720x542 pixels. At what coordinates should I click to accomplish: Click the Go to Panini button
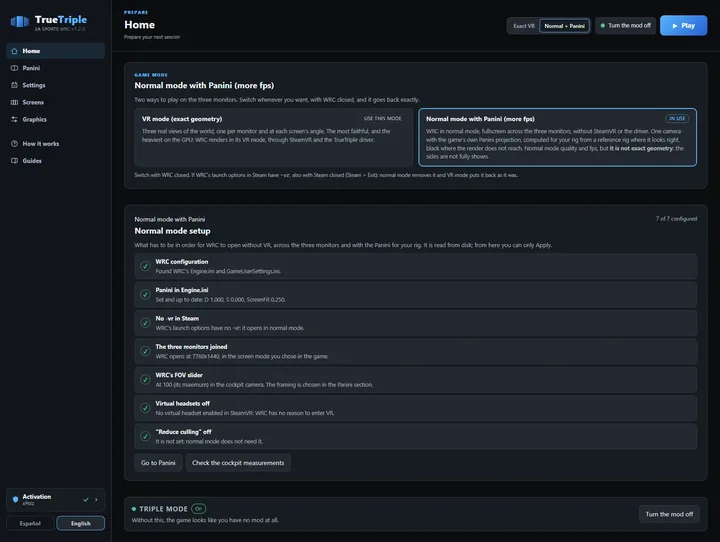point(158,463)
